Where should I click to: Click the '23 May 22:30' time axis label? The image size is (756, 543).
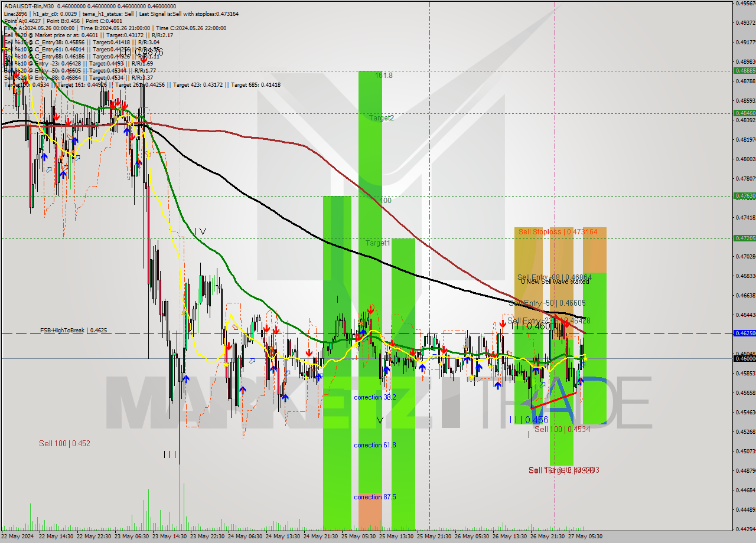point(207,537)
